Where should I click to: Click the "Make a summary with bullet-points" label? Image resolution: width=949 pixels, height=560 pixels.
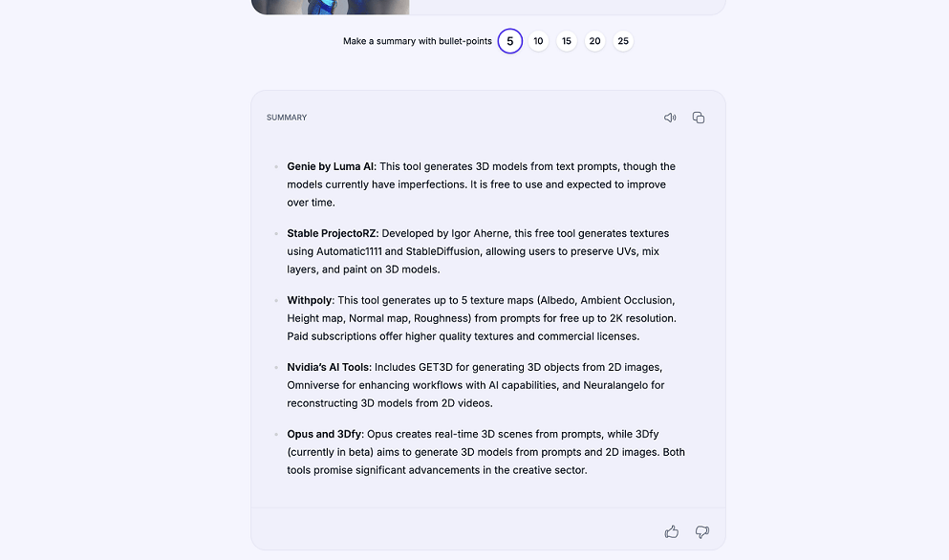click(x=418, y=41)
